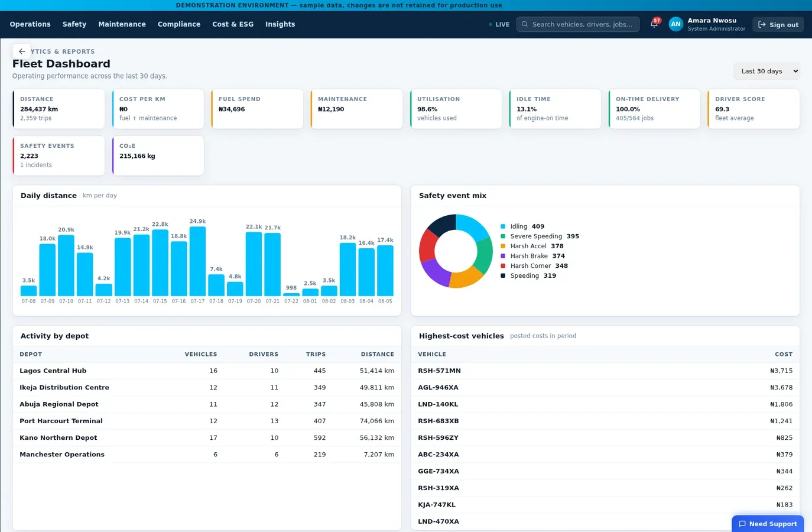Open the Maintenance menu
812x532 pixels.
122,24
